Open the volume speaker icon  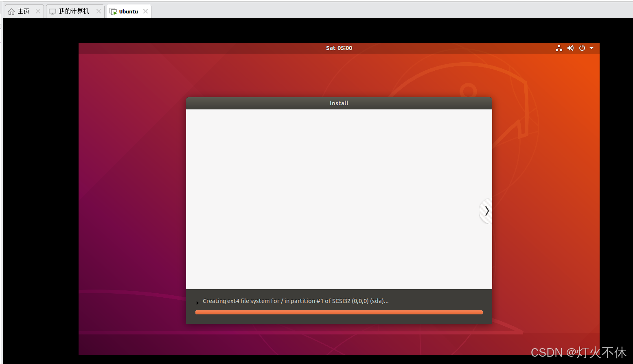(570, 48)
